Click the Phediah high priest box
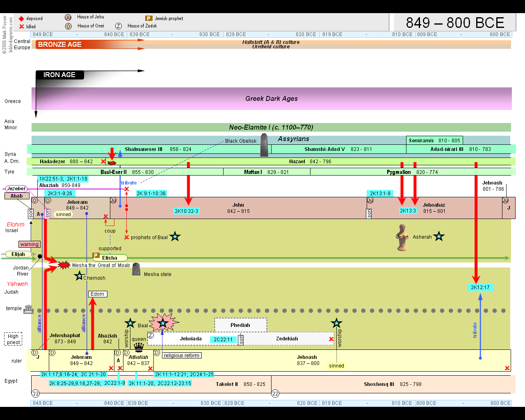Image resolution: width=525 pixels, height=420 pixels. (240, 325)
